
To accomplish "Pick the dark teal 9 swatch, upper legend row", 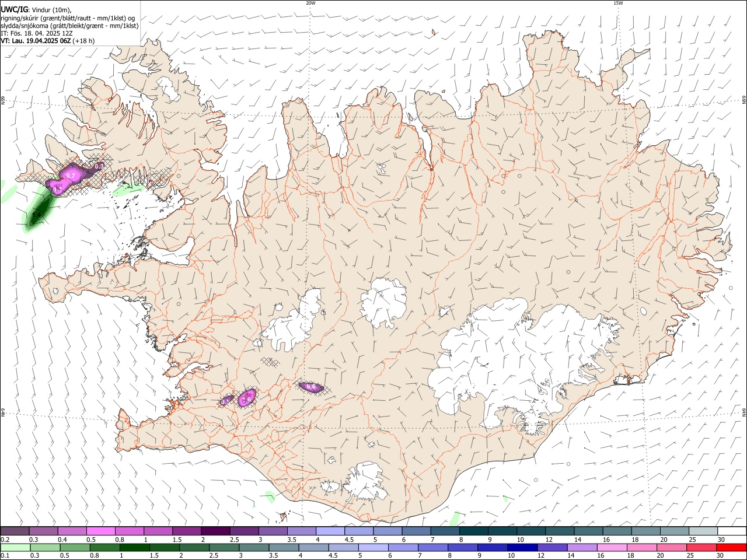I will (x=502, y=531).
